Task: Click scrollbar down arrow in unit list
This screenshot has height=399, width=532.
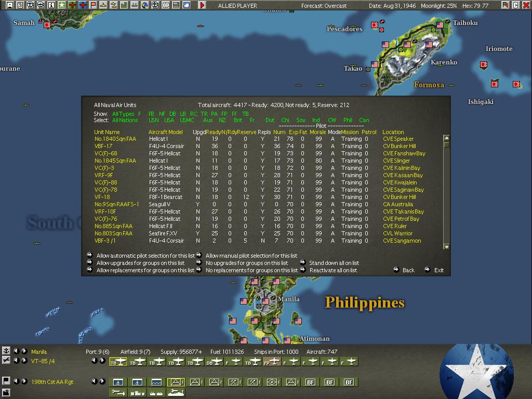Action: tap(446, 247)
